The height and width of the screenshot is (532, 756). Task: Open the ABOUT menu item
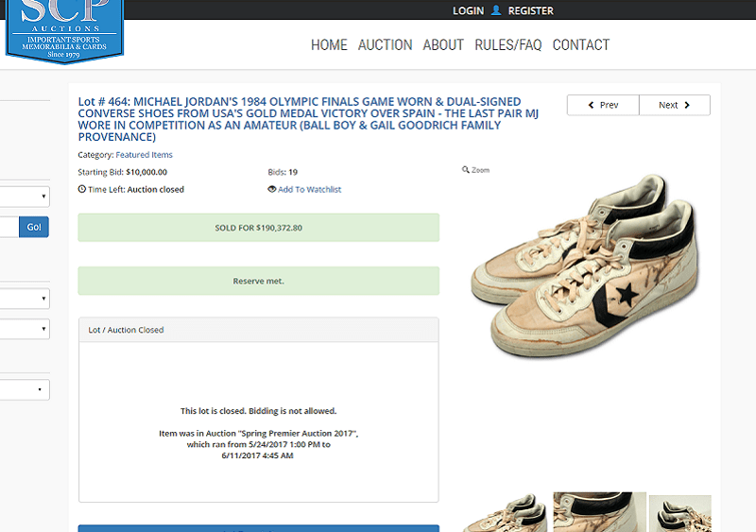click(443, 44)
